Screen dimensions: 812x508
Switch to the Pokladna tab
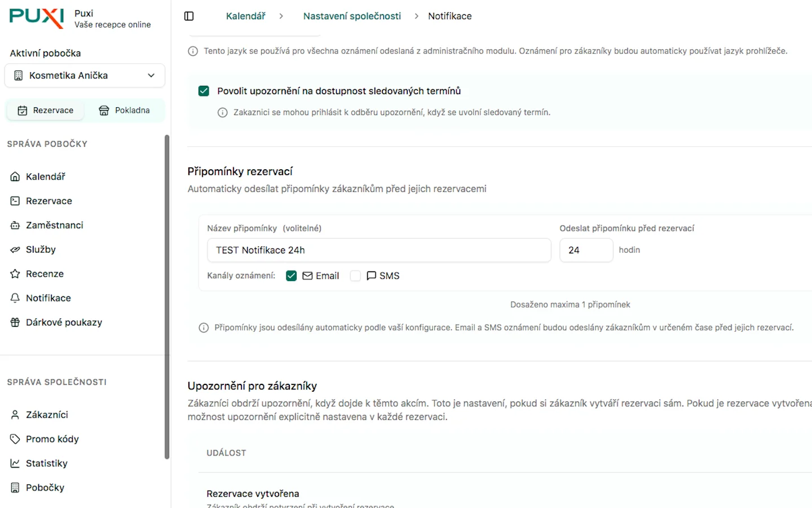(124, 111)
